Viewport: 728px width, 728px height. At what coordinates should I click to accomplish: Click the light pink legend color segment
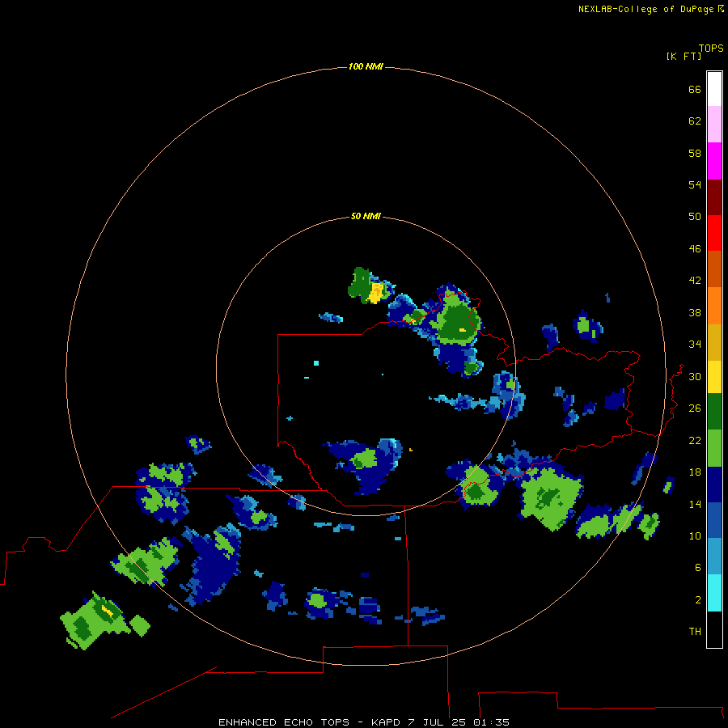click(x=714, y=124)
